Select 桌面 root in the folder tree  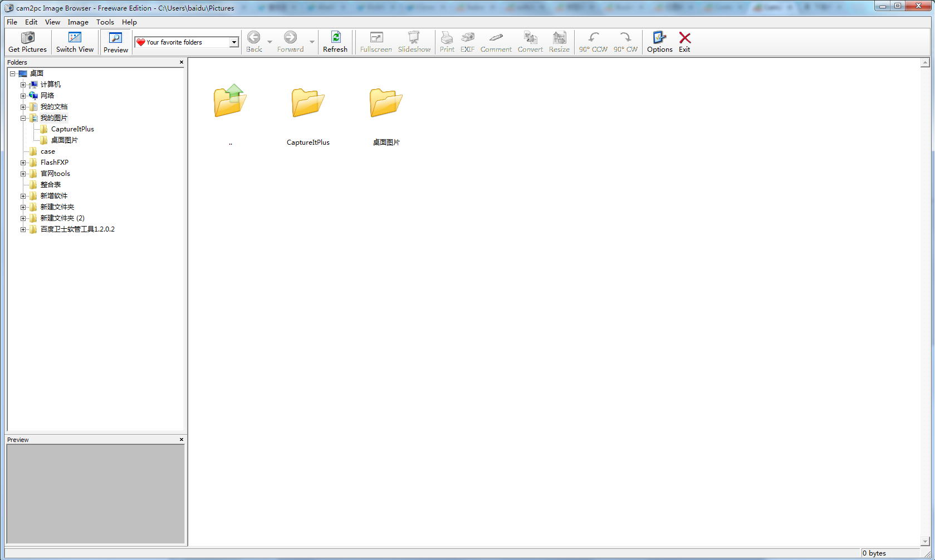tap(37, 73)
